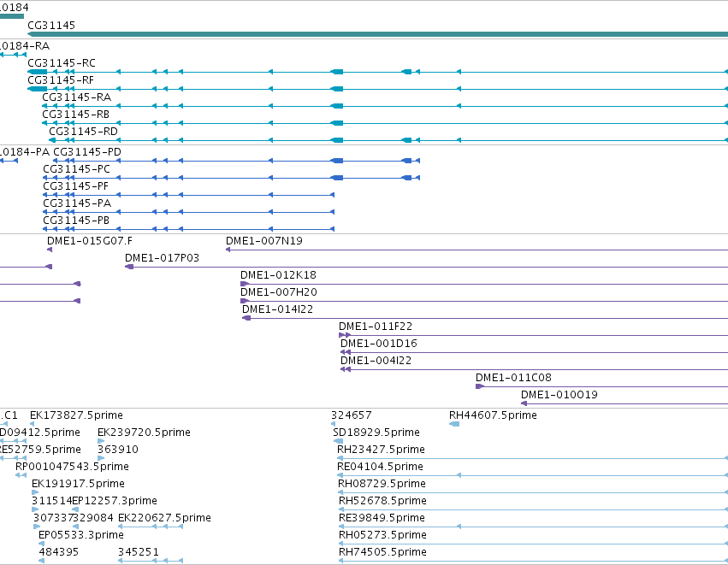Select transcript CG31145-RD label
Screen dimensions: 728x565
click(x=84, y=132)
